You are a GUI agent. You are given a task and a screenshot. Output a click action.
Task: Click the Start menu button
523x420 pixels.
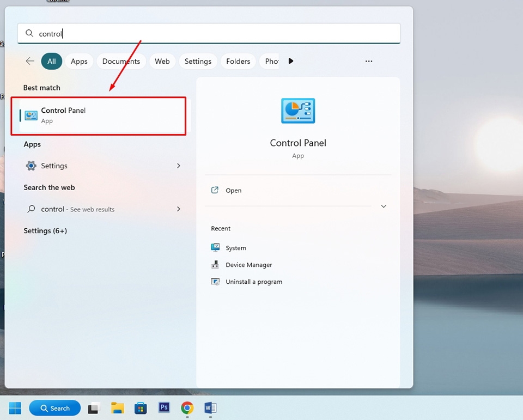click(x=15, y=407)
